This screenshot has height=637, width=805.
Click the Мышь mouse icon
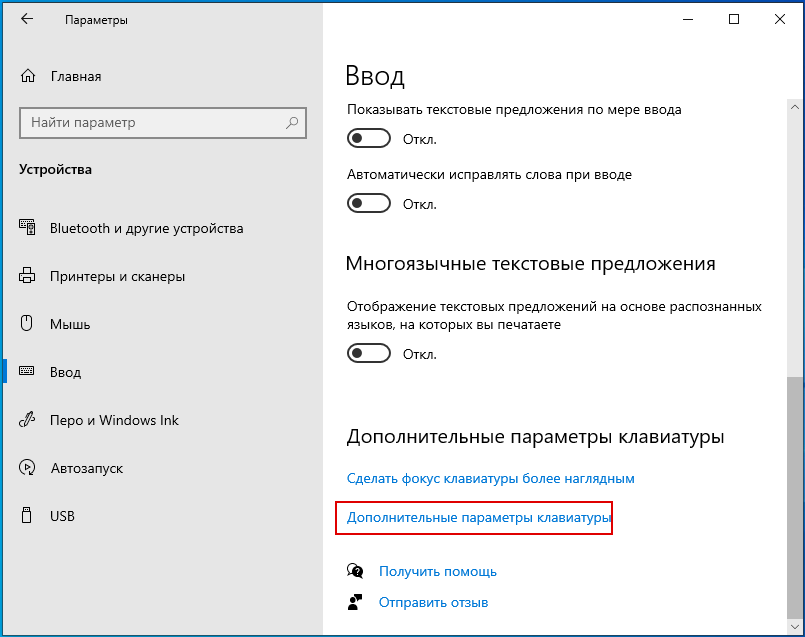click(27, 323)
